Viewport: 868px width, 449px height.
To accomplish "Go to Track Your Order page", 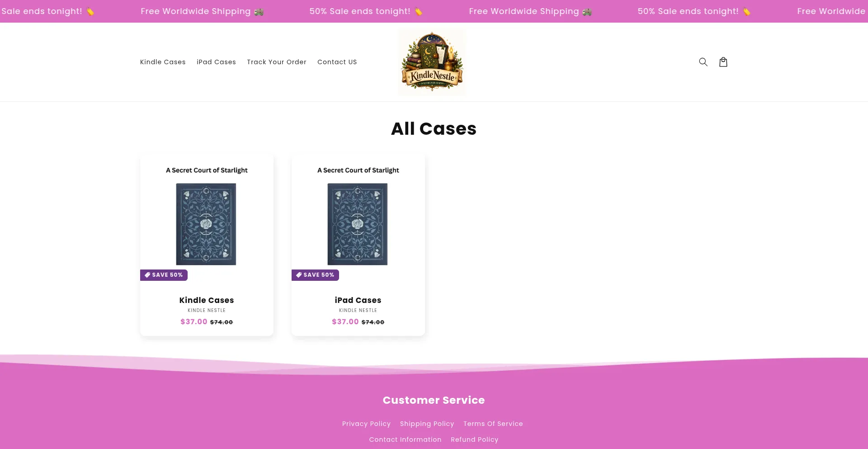I will pos(277,62).
